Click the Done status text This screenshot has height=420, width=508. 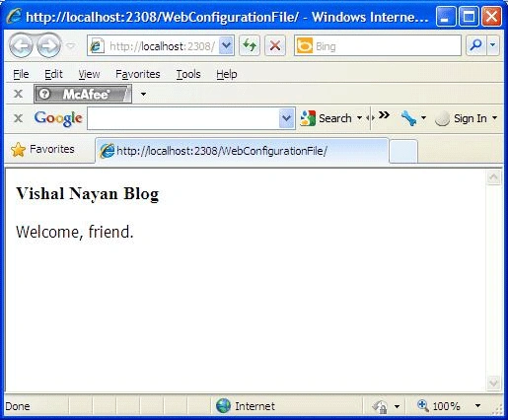(x=18, y=406)
